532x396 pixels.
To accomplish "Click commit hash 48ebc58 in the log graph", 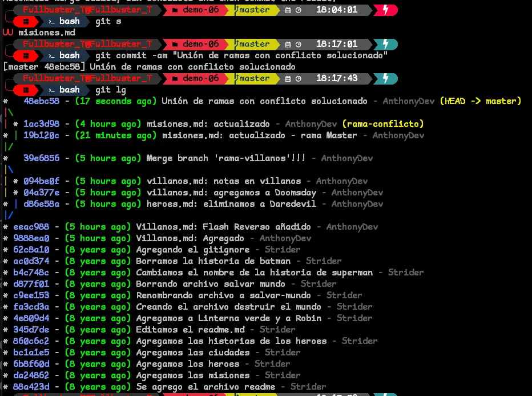I will coord(41,101).
